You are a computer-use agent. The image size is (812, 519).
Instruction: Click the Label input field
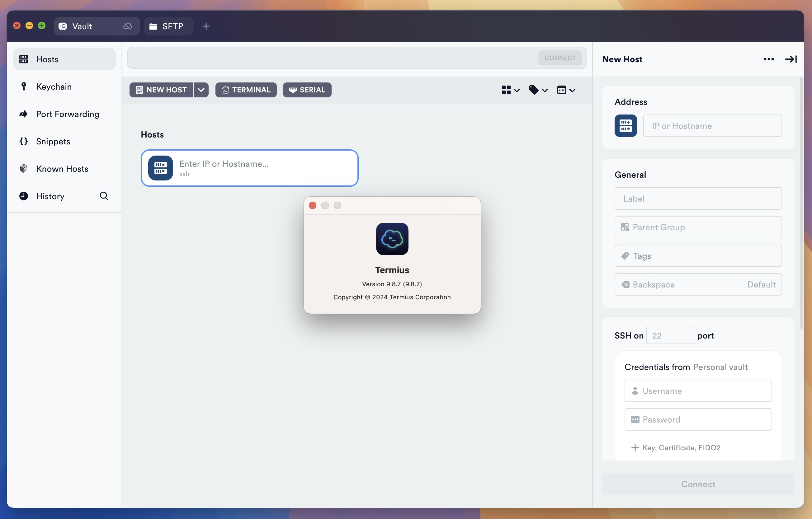coord(698,199)
